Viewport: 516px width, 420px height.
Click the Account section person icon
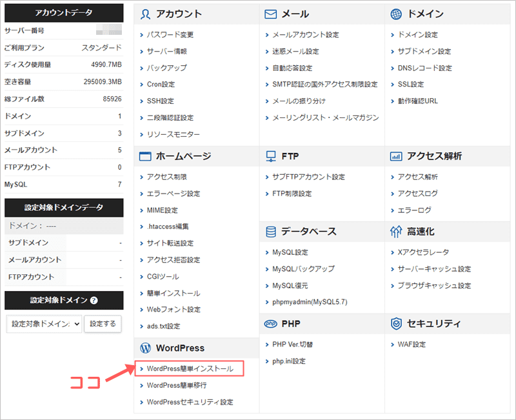pos(145,14)
